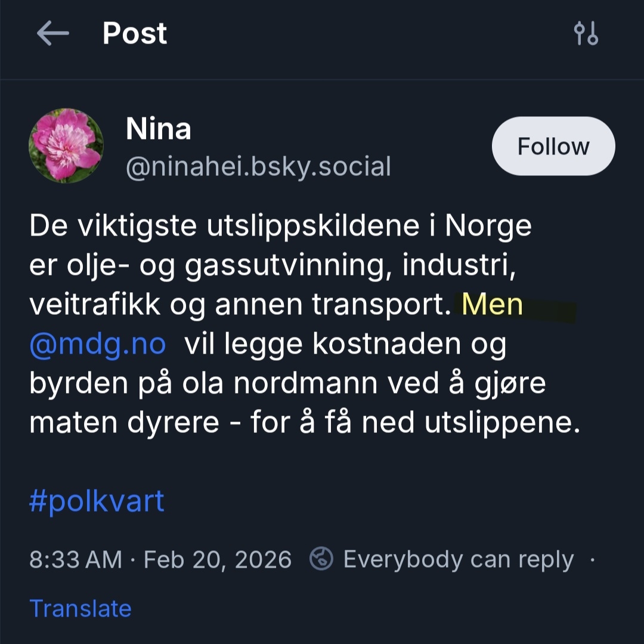
Task: Follow the Nina account
Action: (553, 146)
